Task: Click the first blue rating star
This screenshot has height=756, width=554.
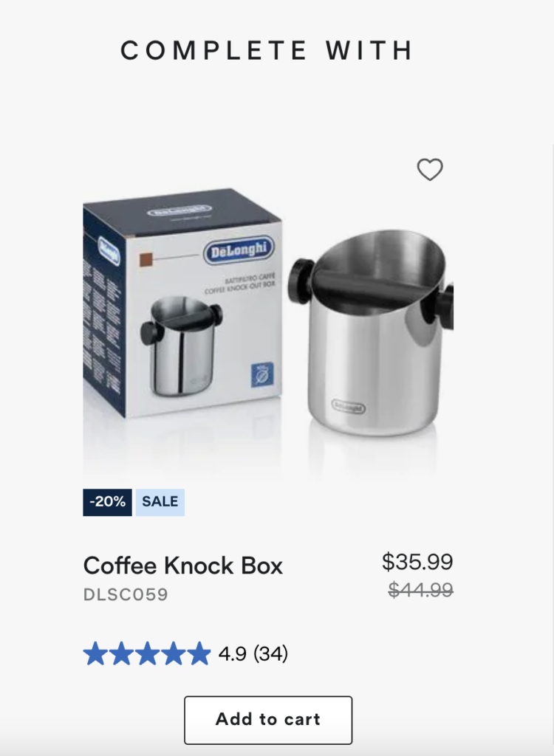Action: (x=95, y=654)
